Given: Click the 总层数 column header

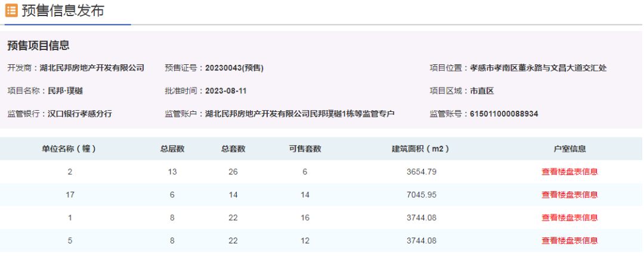Looking at the screenshot, I should point(172,149).
